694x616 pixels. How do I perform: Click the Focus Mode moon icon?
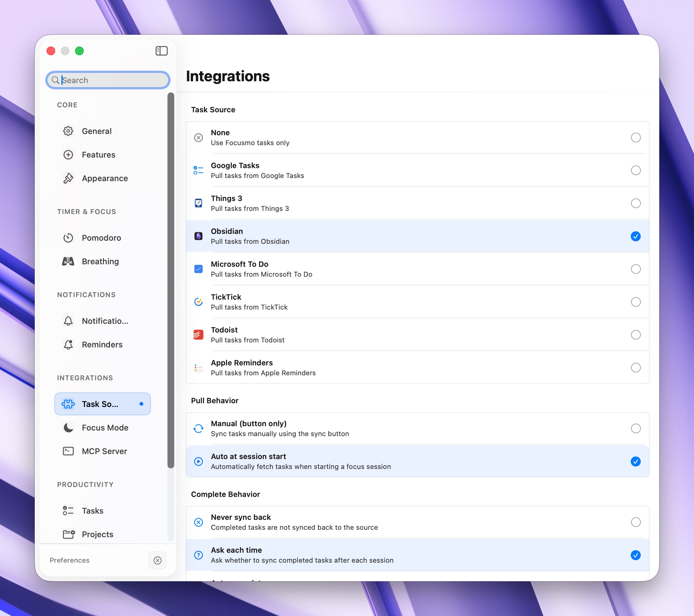pos(68,428)
